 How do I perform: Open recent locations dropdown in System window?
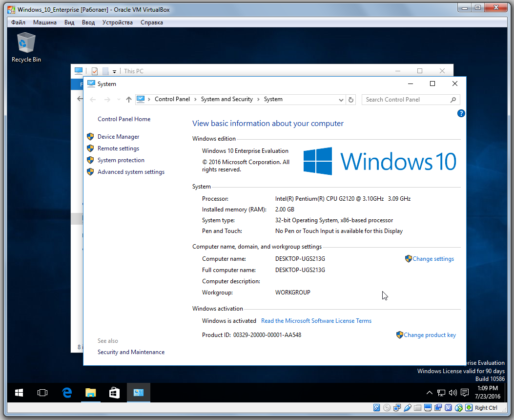pos(118,100)
